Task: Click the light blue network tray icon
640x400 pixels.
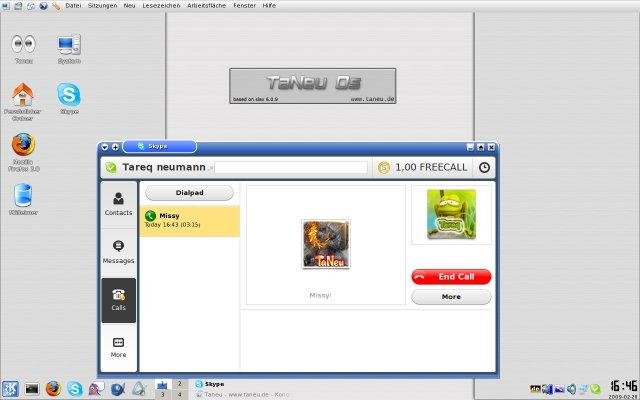Action: click(584, 389)
